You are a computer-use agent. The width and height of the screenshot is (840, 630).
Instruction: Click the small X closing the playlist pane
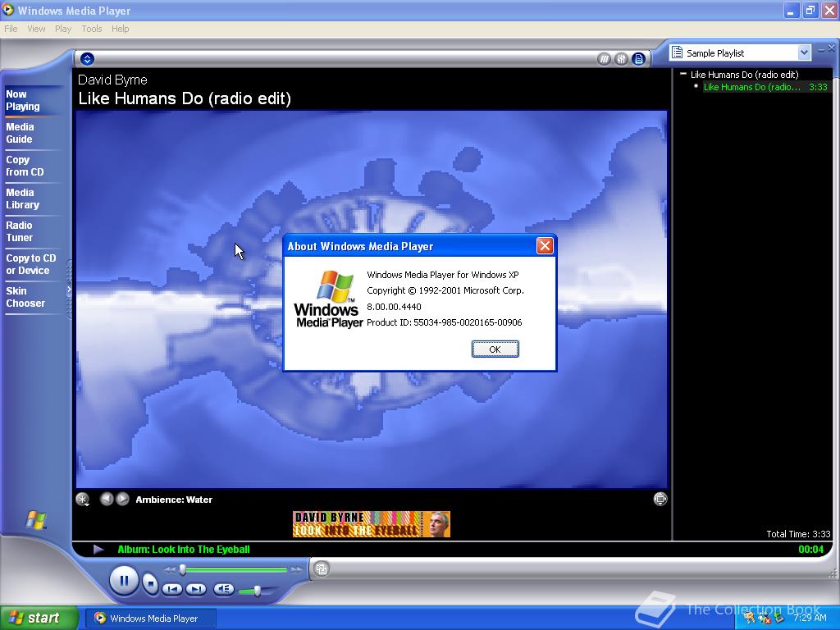tap(832, 48)
